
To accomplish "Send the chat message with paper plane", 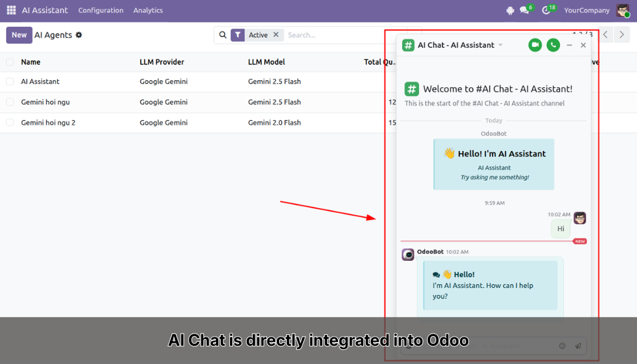I will click(578, 346).
